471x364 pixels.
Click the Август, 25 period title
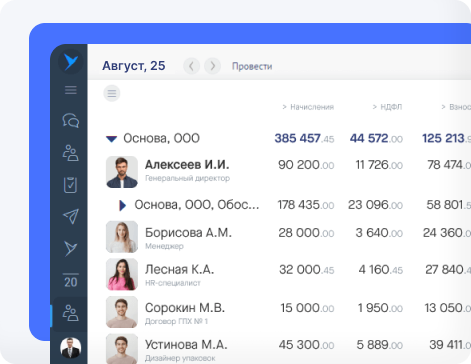tap(134, 66)
